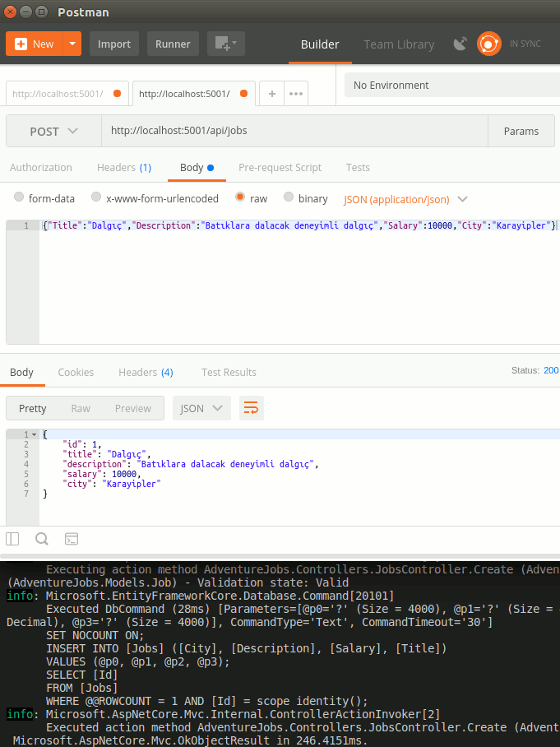Open the Runner
The width and height of the screenshot is (560, 747).
(173, 44)
